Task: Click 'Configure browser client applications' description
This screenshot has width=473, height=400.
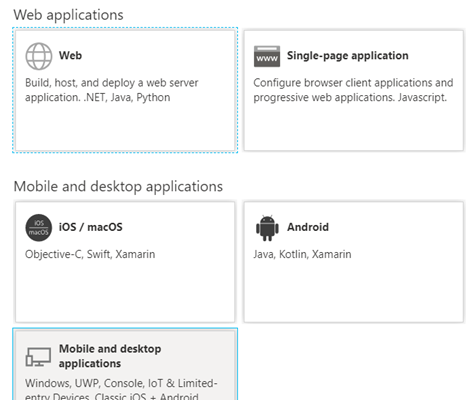Action: pyautogui.click(x=353, y=90)
